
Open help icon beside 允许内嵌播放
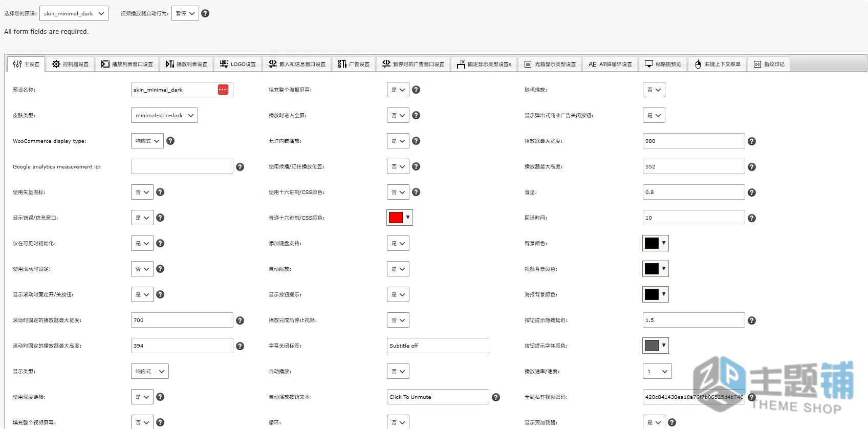[x=416, y=141]
